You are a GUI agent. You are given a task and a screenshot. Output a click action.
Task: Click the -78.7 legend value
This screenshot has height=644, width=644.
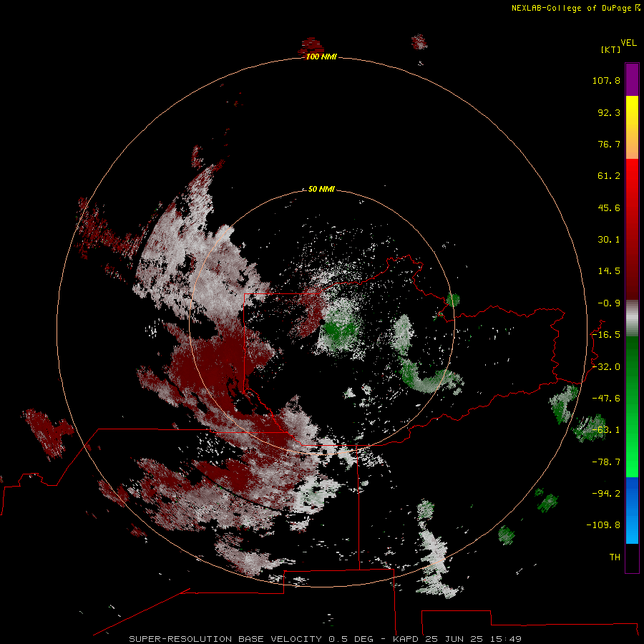click(606, 462)
